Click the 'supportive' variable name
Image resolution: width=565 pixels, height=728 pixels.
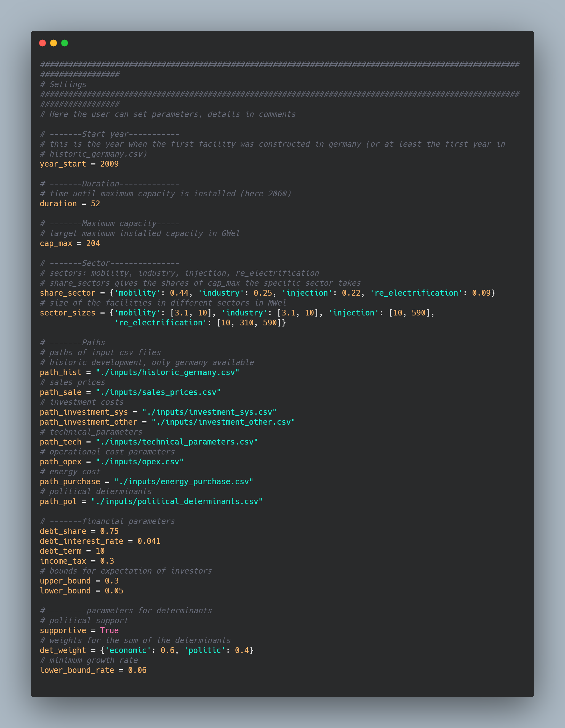63,631
